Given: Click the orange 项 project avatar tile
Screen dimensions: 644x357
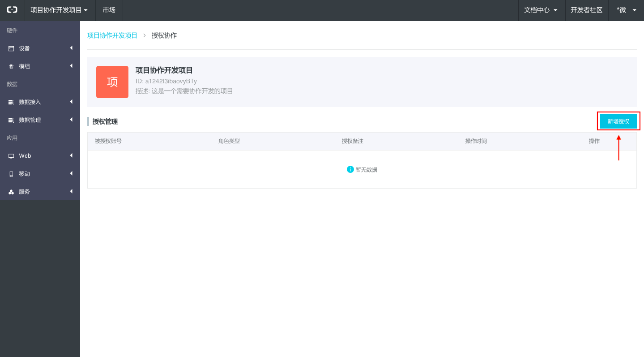Looking at the screenshot, I should [112, 82].
